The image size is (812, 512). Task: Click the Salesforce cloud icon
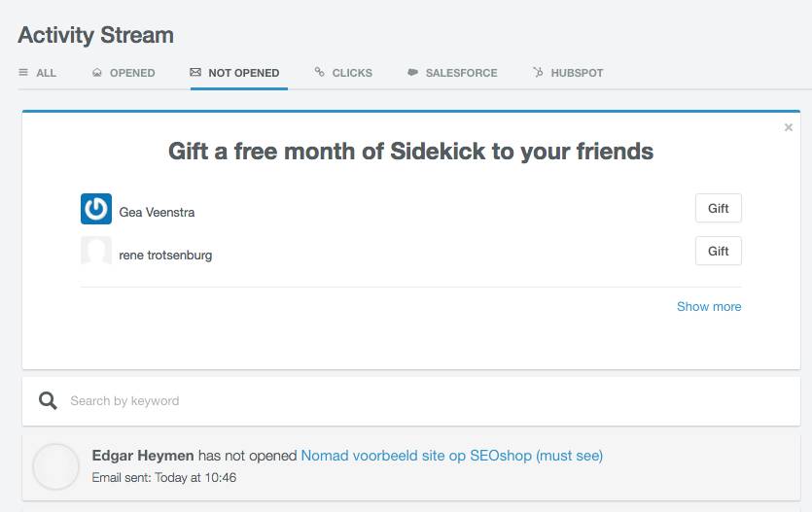click(x=412, y=73)
